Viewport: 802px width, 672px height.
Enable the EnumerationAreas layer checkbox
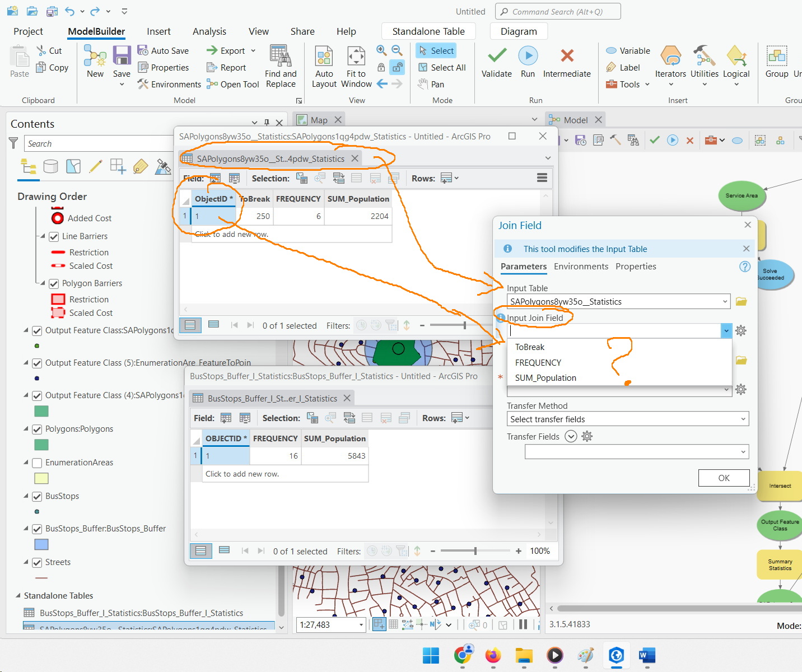tap(37, 463)
